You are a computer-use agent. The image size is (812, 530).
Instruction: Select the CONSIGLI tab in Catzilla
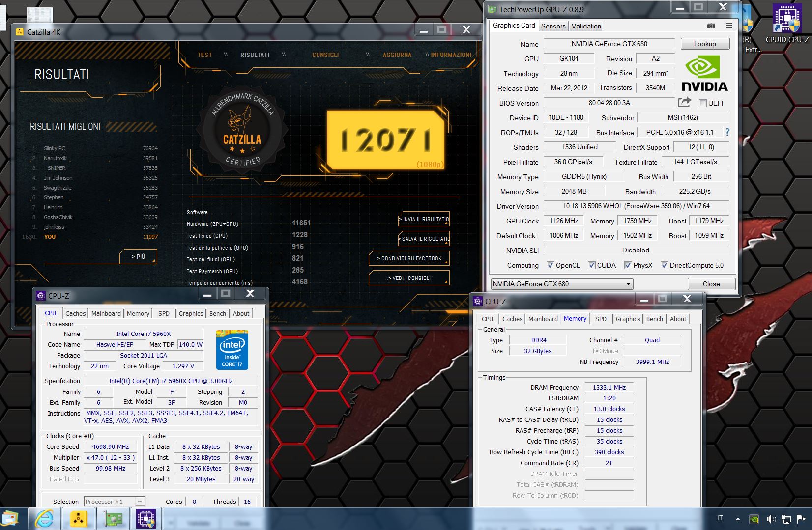(x=325, y=55)
